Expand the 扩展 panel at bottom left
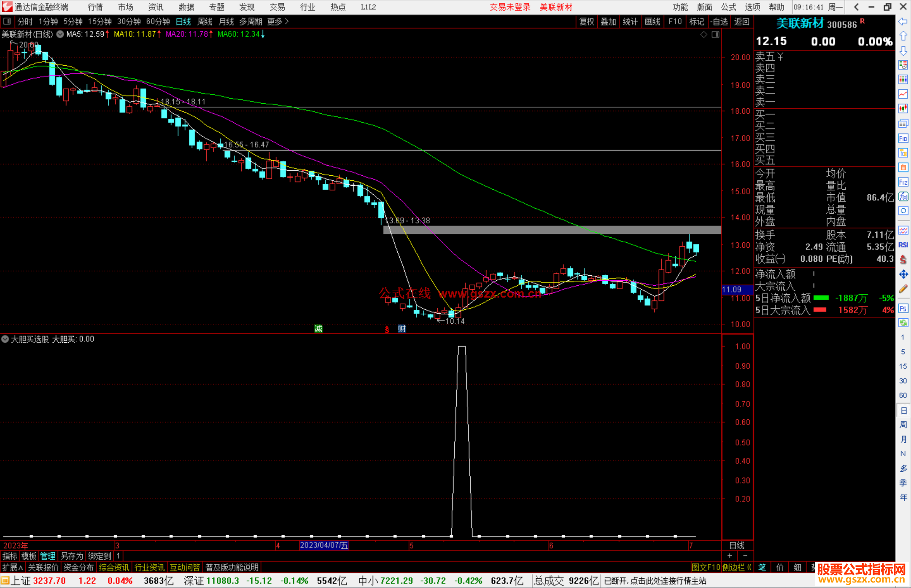 12,567
